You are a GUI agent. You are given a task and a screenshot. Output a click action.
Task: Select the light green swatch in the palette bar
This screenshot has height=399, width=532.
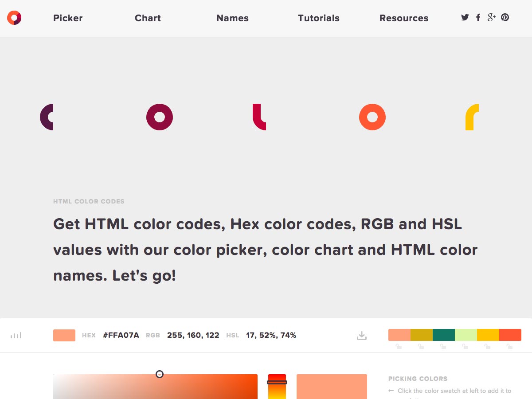tap(466, 335)
